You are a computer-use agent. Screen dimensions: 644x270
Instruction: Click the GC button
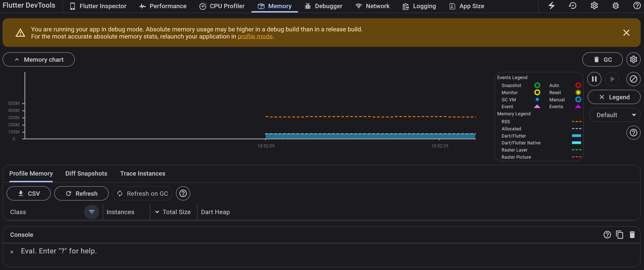tap(602, 59)
